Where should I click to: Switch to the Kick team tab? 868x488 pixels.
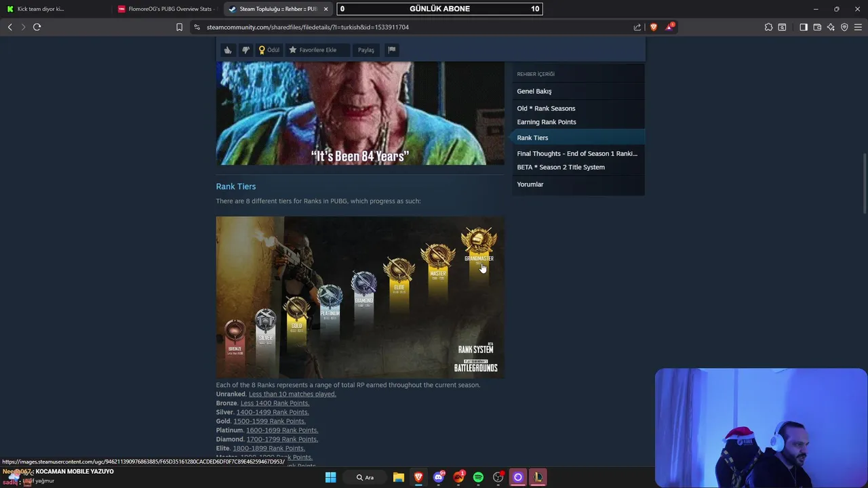(56, 9)
